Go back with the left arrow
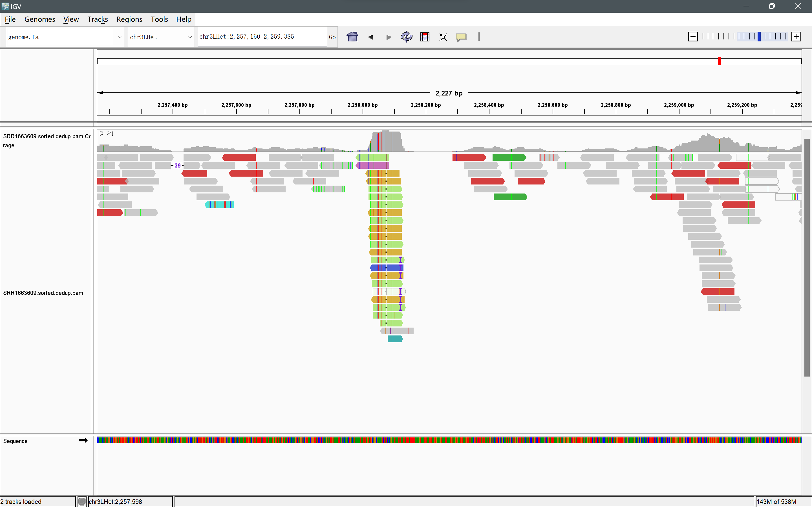 [371, 37]
